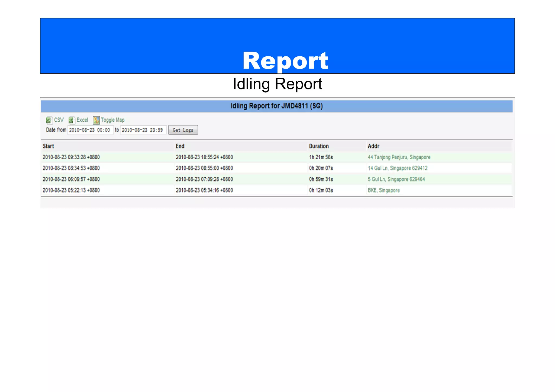
Task: Click the Excel export icon
Action: (x=71, y=120)
